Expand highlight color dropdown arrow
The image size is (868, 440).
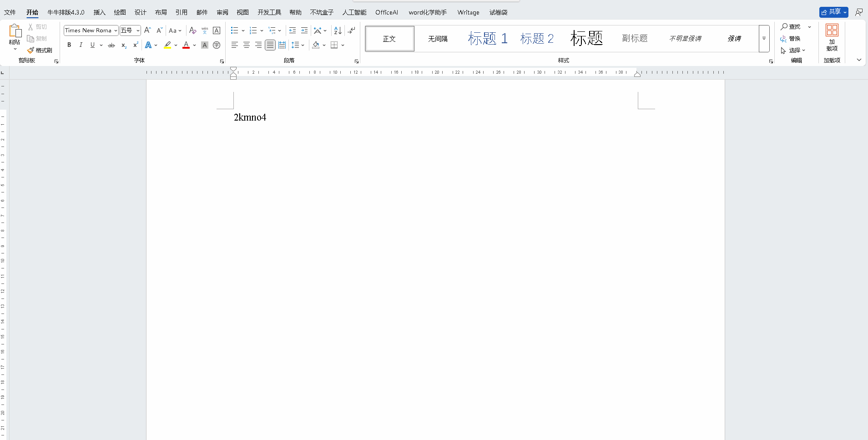[176, 45]
